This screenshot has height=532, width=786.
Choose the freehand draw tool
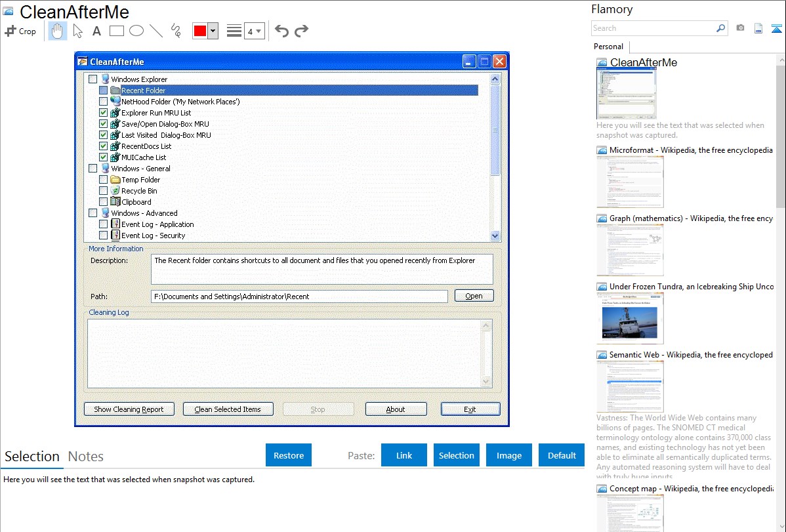pyautogui.click(x=175, y=31)
